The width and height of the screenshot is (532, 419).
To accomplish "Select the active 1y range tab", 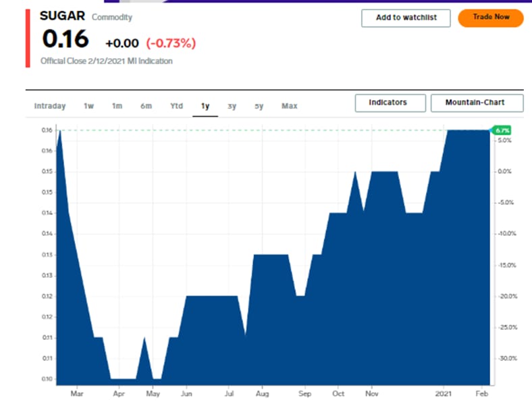I will (x=205, y=105).
